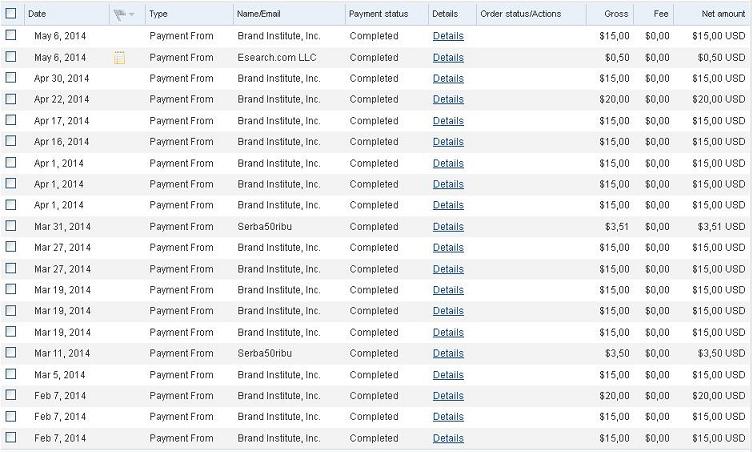Screen dimensions: 753x452
Task: Open Details link on Apr 30 row
Action: point(448,78)
